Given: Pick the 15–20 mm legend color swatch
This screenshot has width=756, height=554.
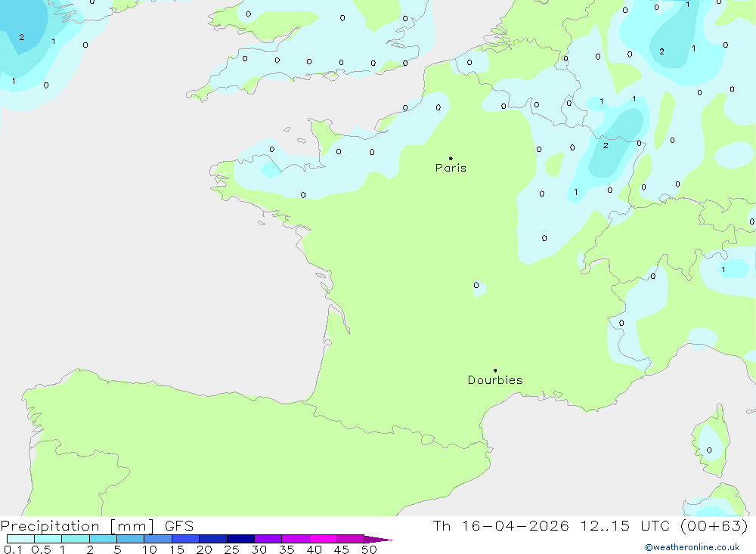Looking at the screenshot, I should 186,539.
